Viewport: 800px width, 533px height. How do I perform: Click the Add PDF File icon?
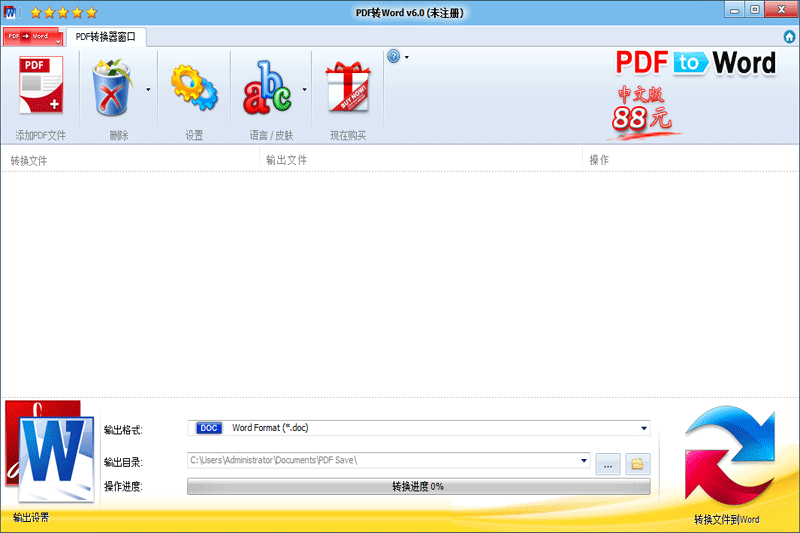coord(40,88)
